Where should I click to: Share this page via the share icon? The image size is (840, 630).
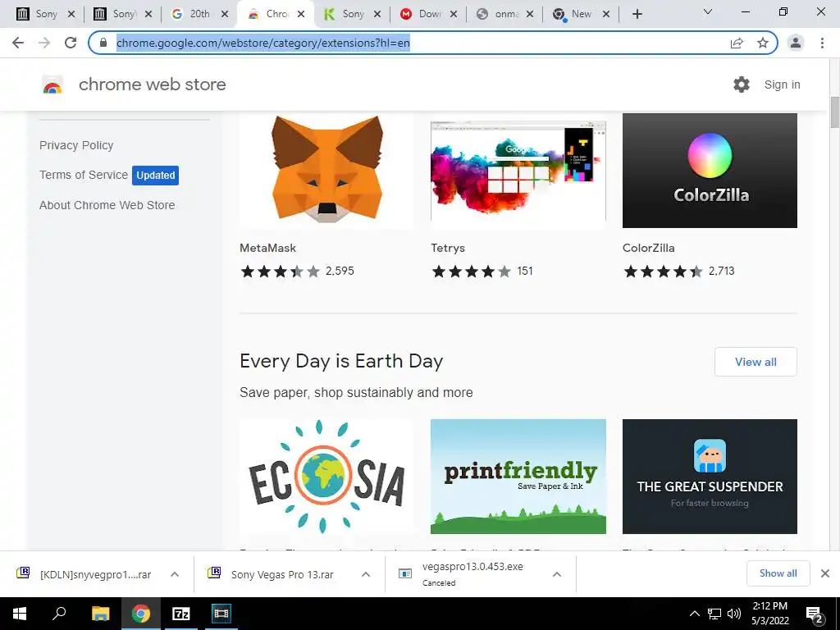(737, 43)
